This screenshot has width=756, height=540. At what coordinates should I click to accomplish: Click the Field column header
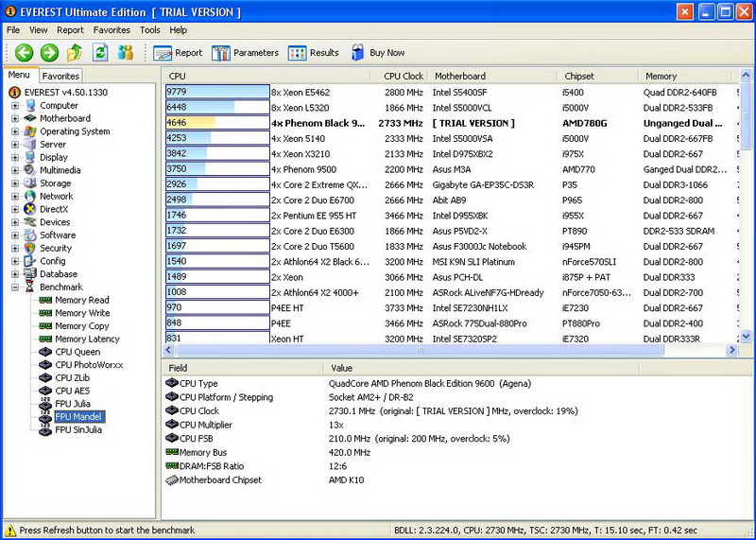tap(243, 368)
